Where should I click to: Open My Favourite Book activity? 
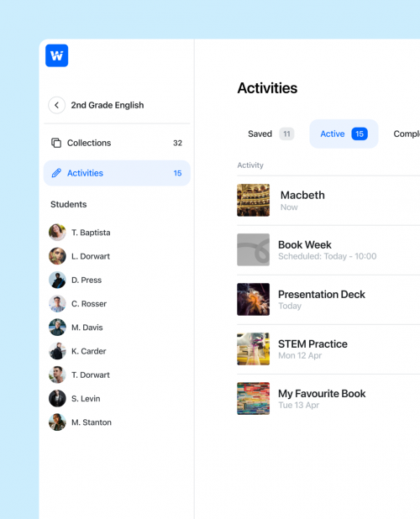328,399
